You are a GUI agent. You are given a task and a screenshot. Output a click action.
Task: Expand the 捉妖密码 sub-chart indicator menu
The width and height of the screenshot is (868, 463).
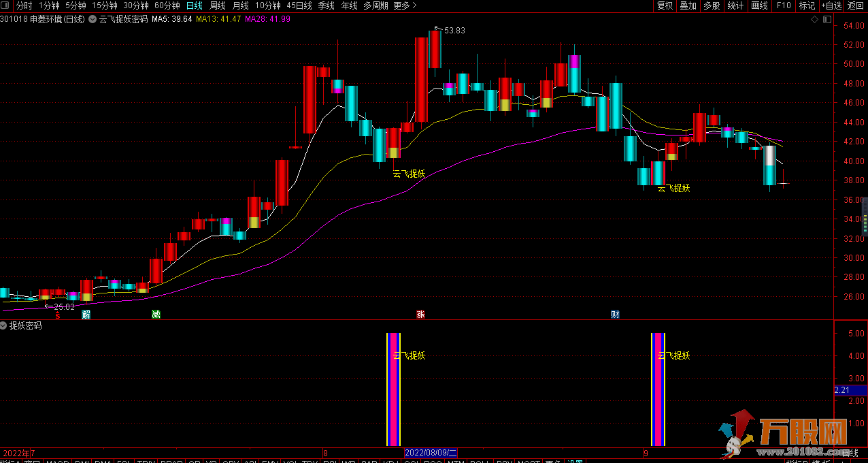(x=4, y=325)
